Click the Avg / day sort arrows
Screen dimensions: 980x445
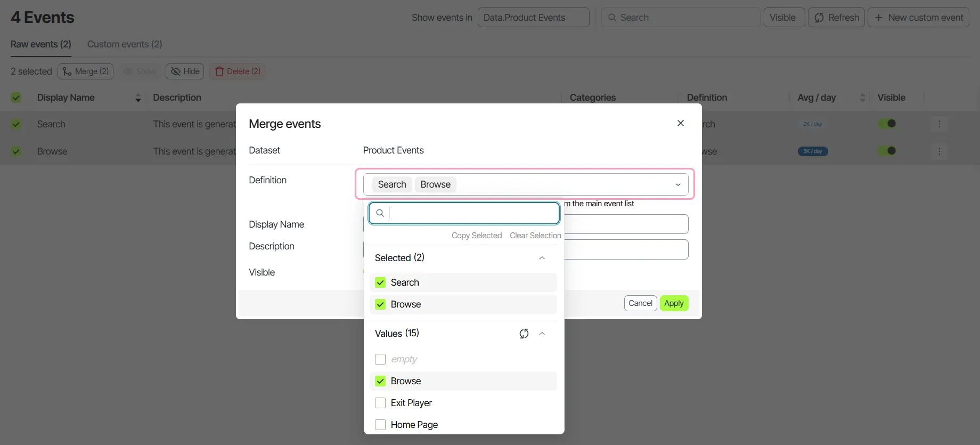click(862, 98)
